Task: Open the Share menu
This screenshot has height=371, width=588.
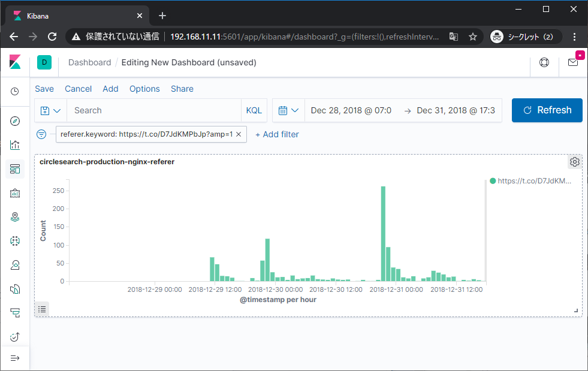Action: tap(182, 89)
